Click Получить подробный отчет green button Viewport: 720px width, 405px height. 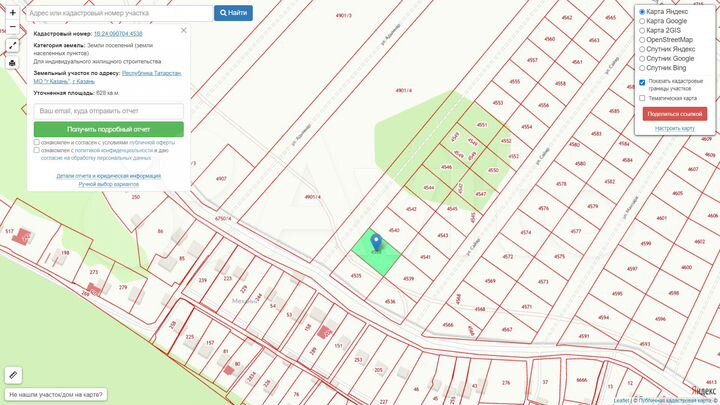109,129
